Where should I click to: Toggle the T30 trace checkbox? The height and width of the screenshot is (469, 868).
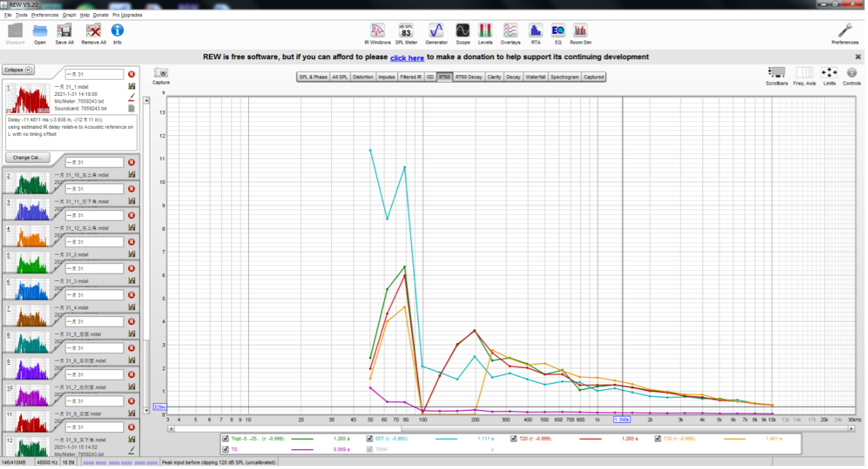point(658,438)
